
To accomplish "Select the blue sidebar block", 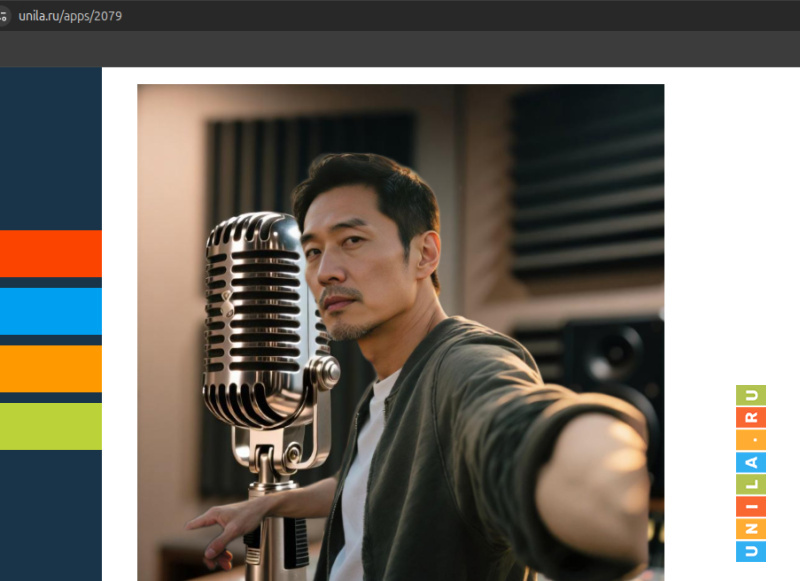I will (x=51, y=311).
